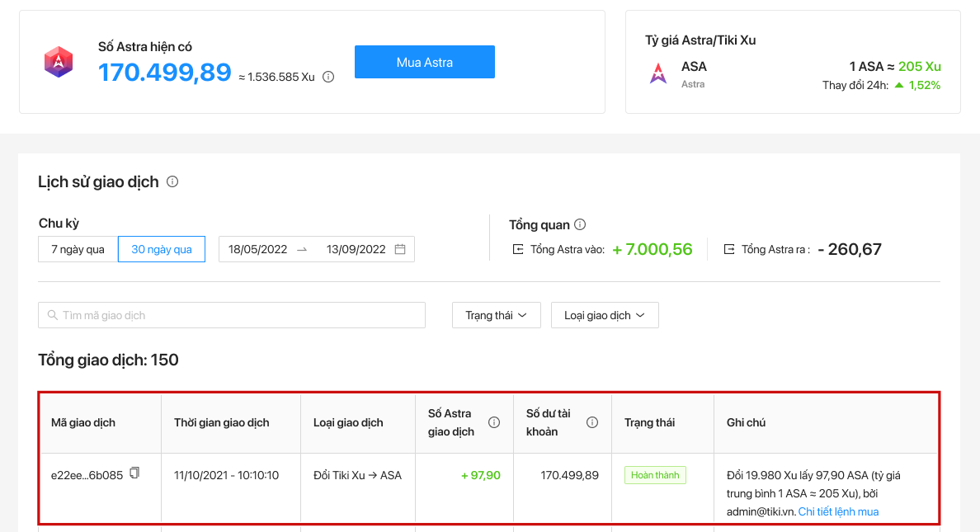The height and width of the screenshot is (532, 980).
Task: Click the Thay đổi 24h label
Action: 855,85
